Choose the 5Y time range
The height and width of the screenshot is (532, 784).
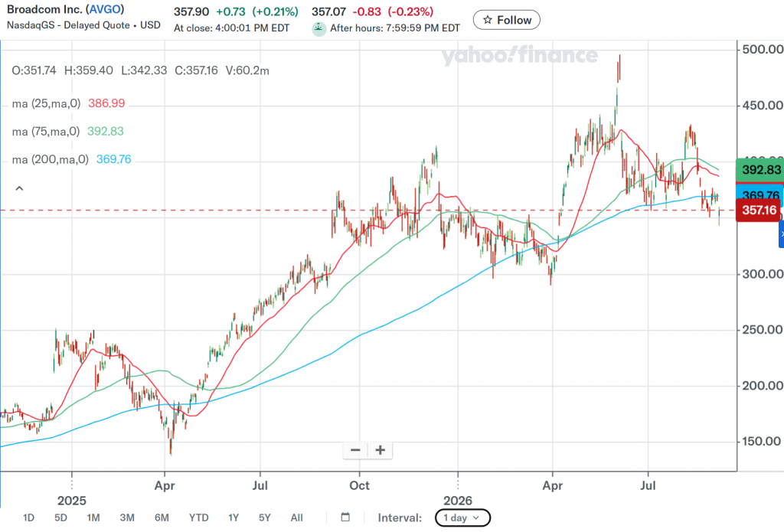pyautogui.click(x=264, y=517)
